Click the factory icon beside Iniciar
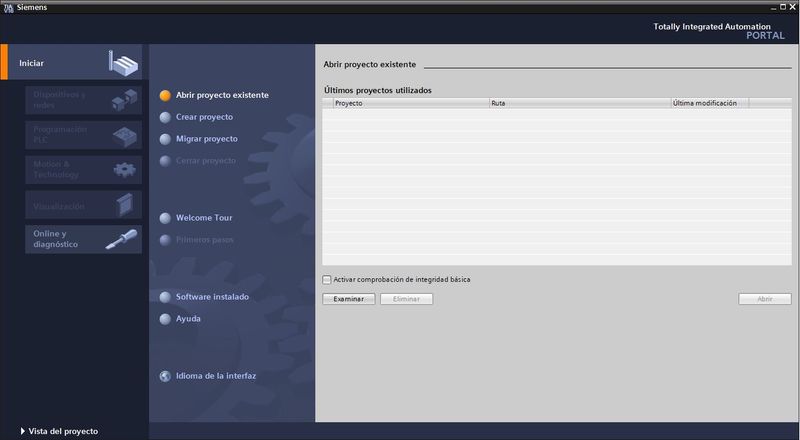The width and height of the screenshot is (800, 440). point(123,63)
